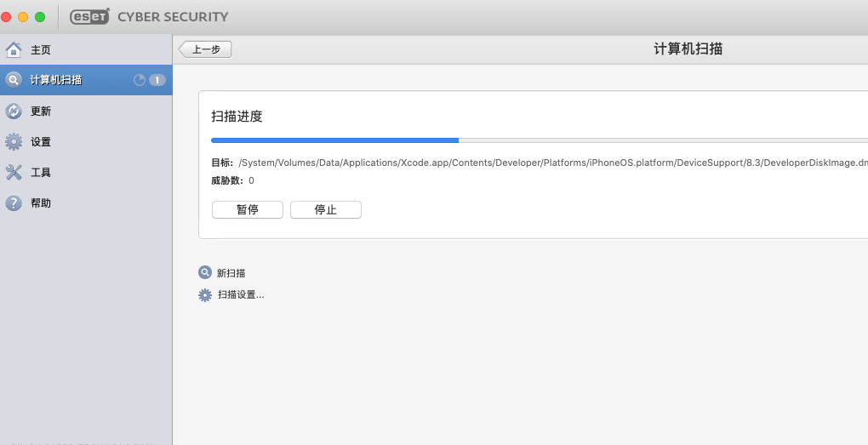
Task: Open 扫描设置... scan settings link
Action: pyautogui.click(x=241, y=295)
